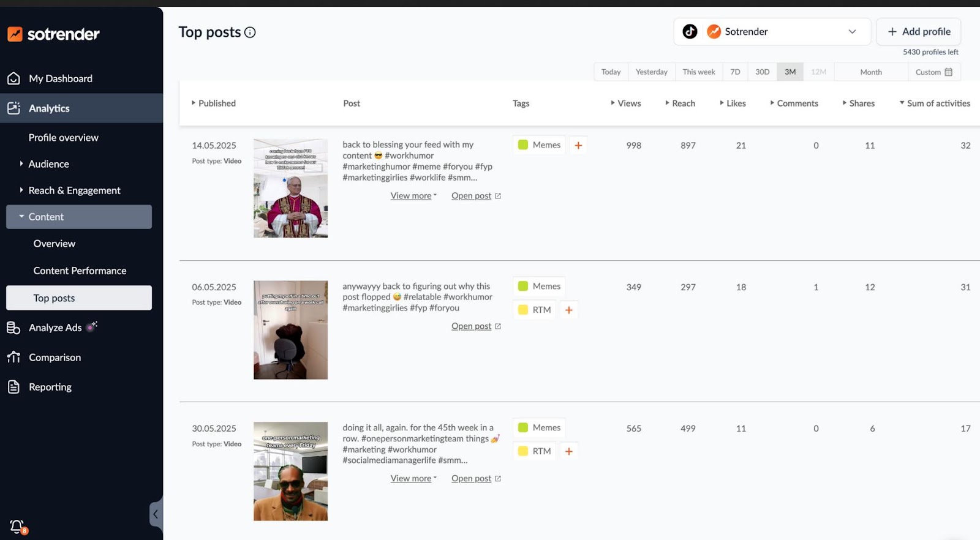Click Memes tag on 06.05.2025 post
The height and width of the screenshot is (540, 980).
click(540, 287)
